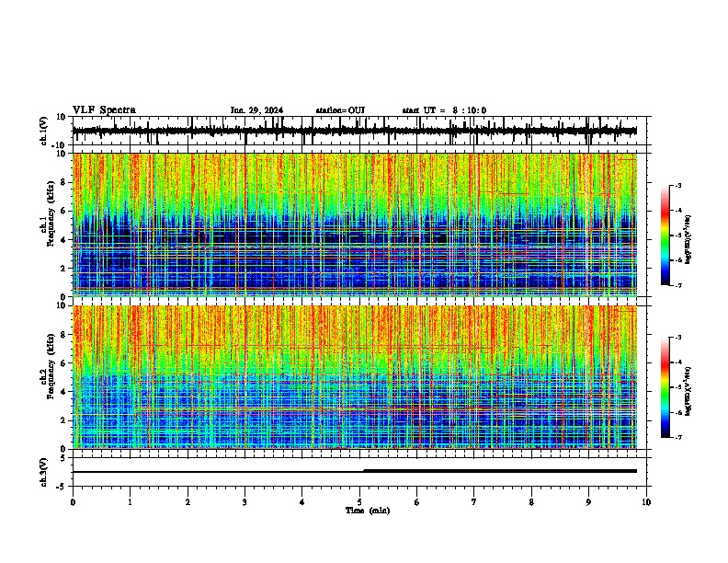Click the "Time (min)" axis label
The height and width of the screenshot is (563, 728).
pos(368,511)
